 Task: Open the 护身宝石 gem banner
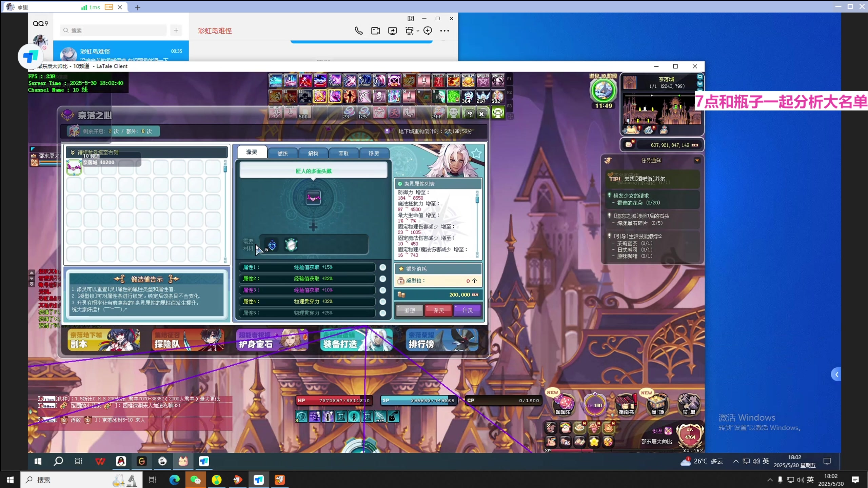[x=272, y=340]
